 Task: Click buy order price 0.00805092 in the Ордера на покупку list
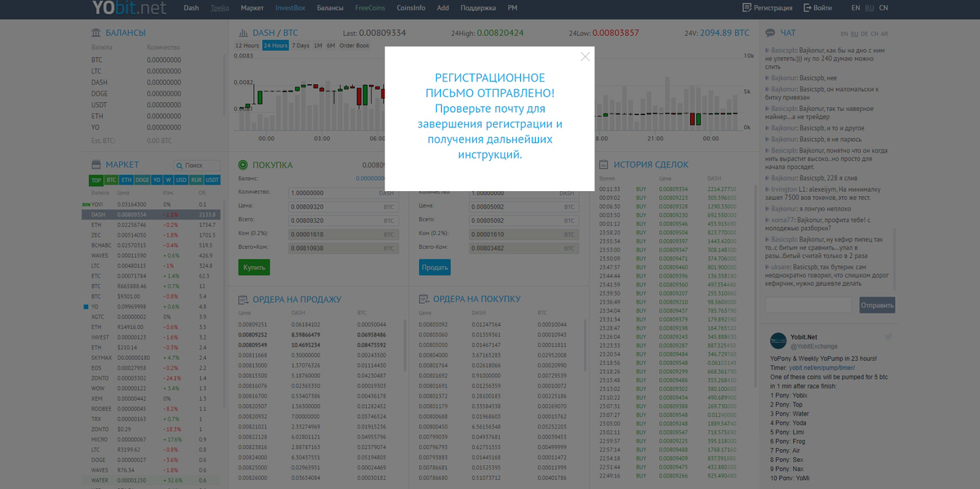433,325
